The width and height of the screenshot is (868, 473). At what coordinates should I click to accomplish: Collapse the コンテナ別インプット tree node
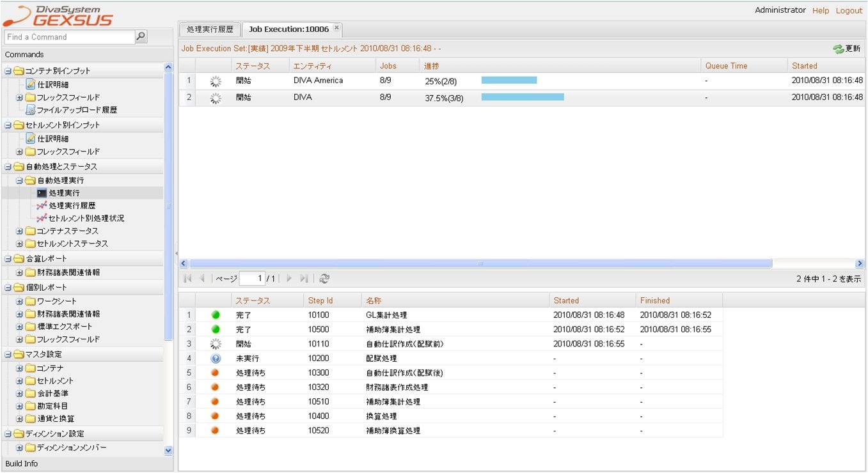click(x=8, y=71)
